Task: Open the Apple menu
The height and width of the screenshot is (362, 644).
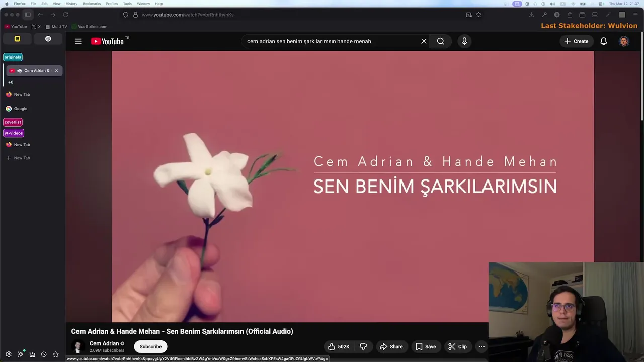Action: (x=7, y=4)
